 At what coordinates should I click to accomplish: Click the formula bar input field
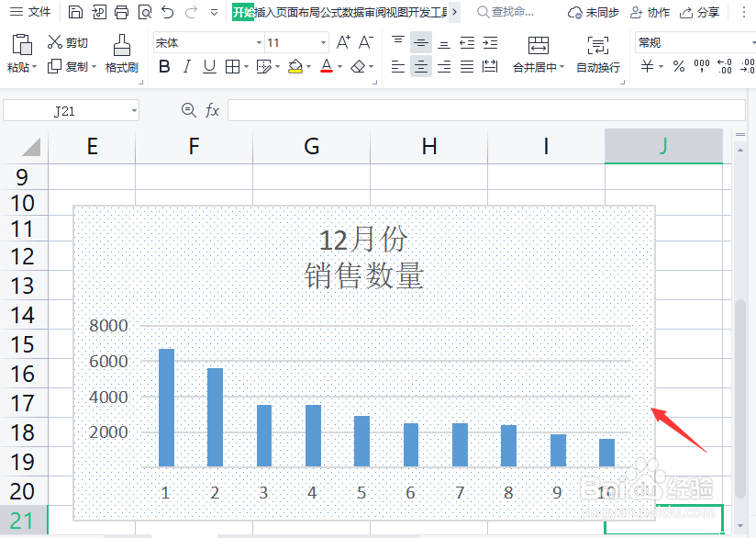(x=486, y=110)
